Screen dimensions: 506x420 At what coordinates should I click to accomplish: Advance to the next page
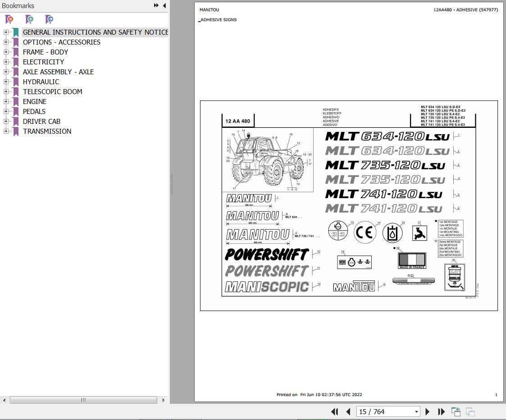click(427, 411)
